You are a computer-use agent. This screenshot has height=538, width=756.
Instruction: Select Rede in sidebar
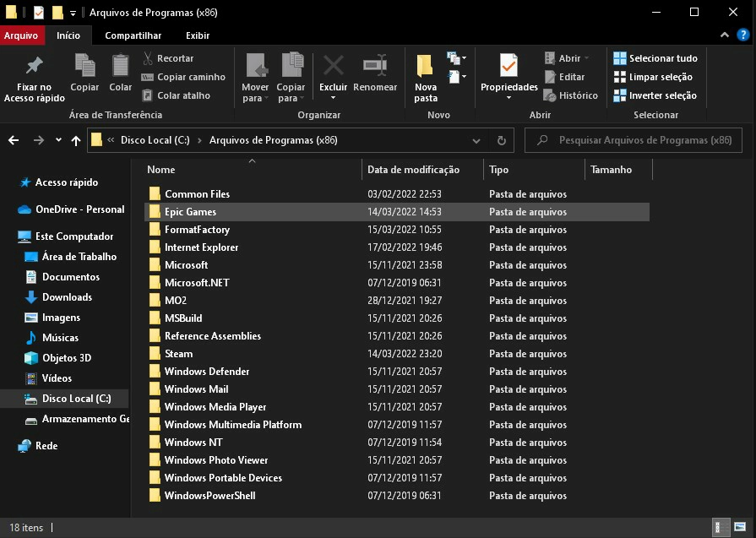38,445
